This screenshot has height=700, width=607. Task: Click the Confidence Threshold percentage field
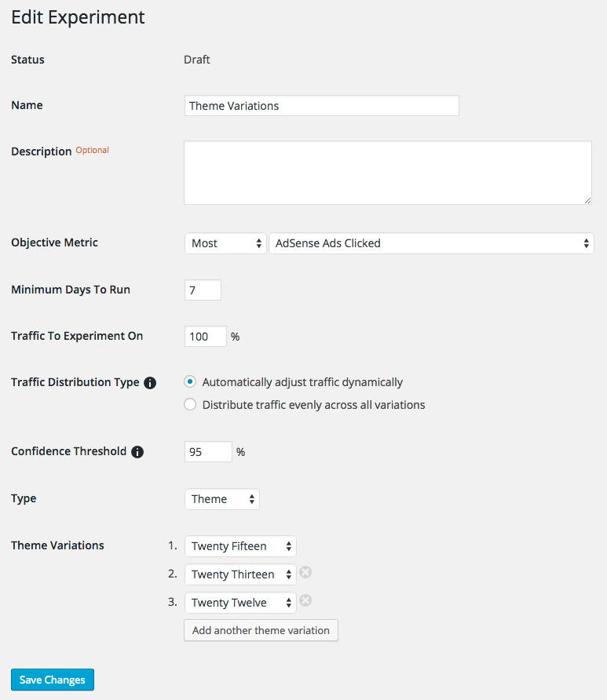[x=208, y=452]
